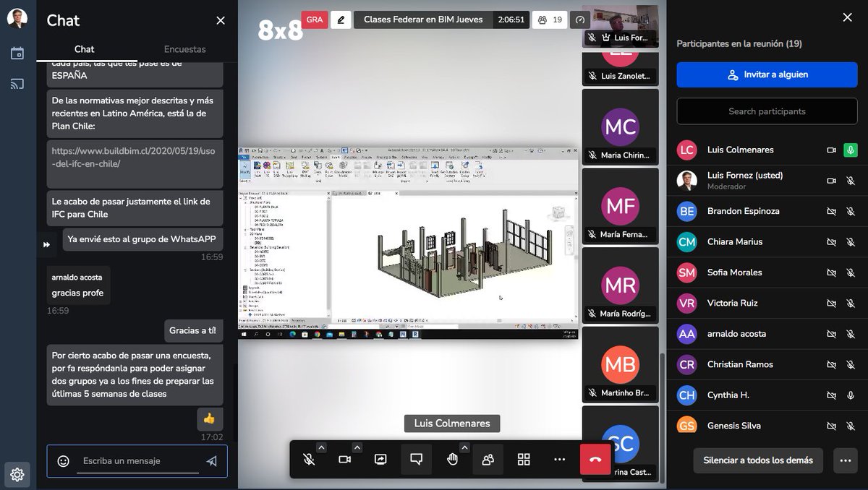Open user profile avatar in left sidebar
Viewport: 868px width, 490px height.
[x=17, y=18]
